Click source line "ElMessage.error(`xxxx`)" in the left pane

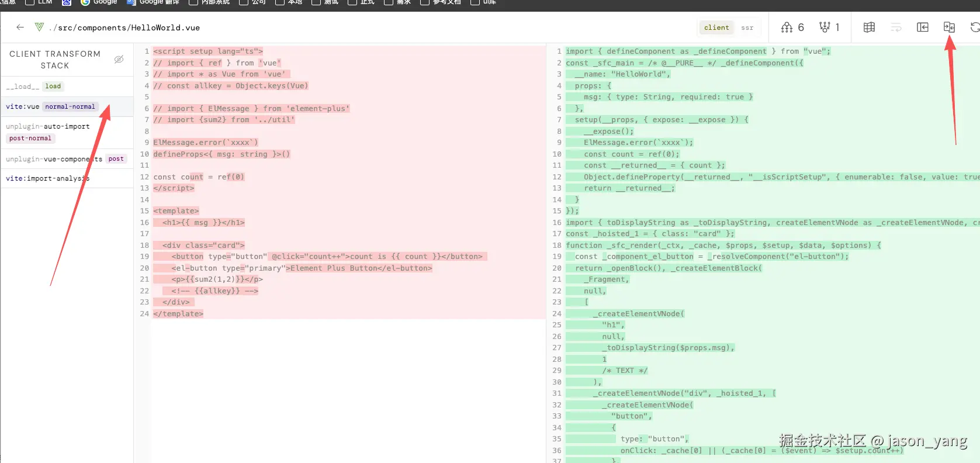(x=206, y=143)
